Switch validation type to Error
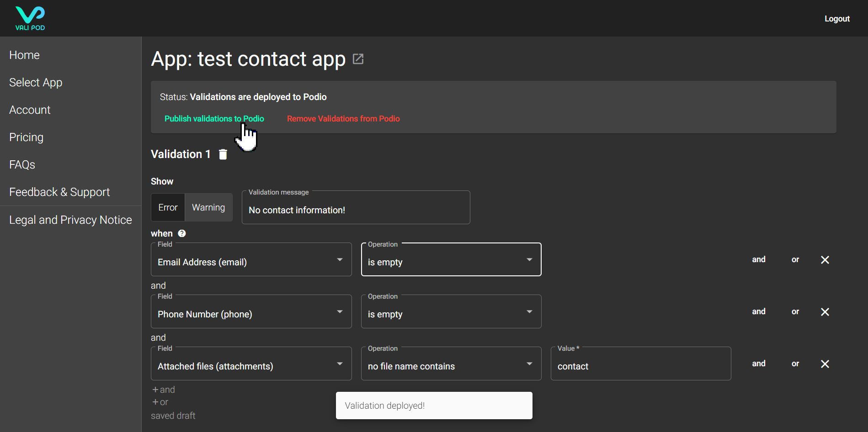Screen dimensions: 868x432 (168, 207)
